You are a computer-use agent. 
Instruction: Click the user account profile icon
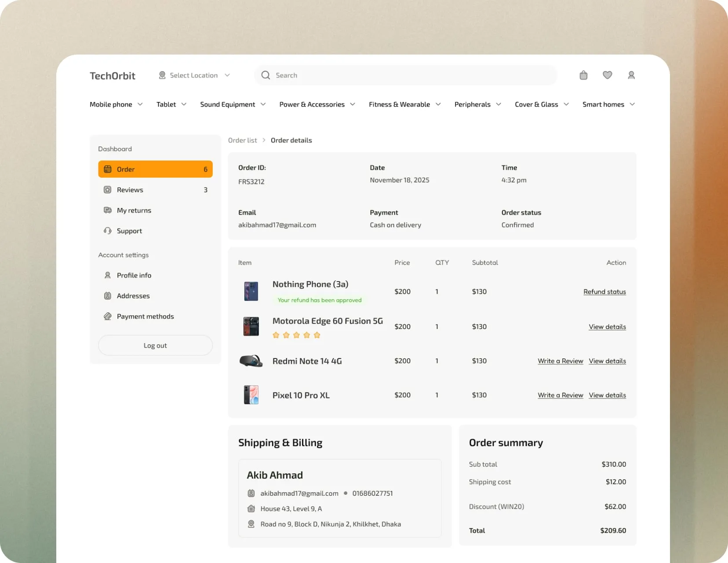[x=631, y=75]
